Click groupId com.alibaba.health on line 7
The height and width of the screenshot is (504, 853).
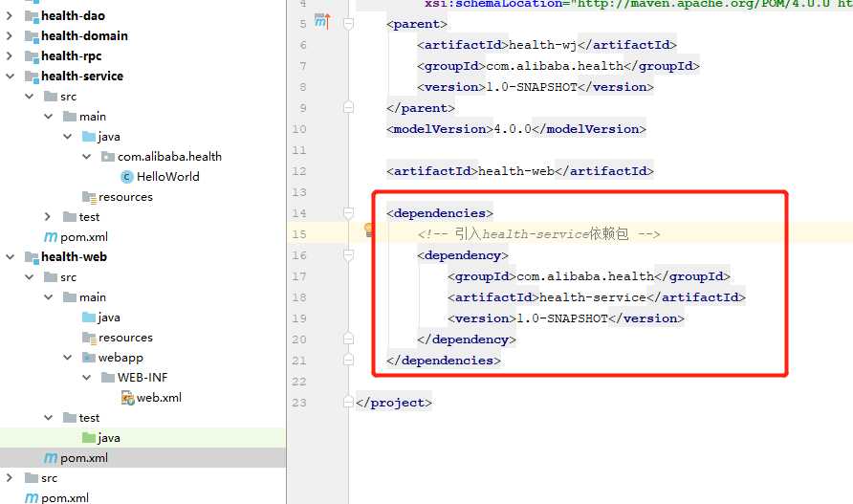coord(555,66)
